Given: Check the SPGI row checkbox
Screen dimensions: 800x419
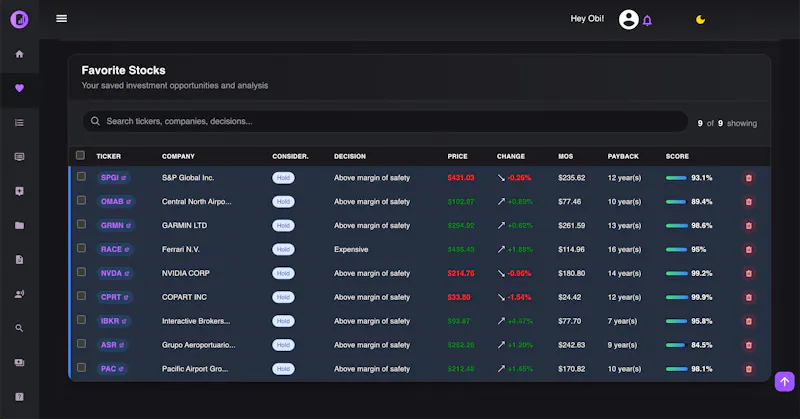Looking at the screenshot, I should (81, 176).
